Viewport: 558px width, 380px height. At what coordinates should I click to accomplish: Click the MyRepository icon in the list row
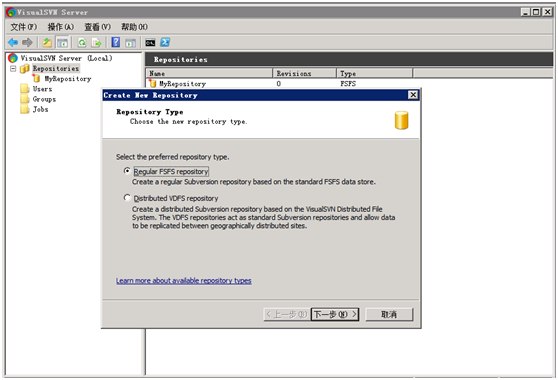(153, 84)
